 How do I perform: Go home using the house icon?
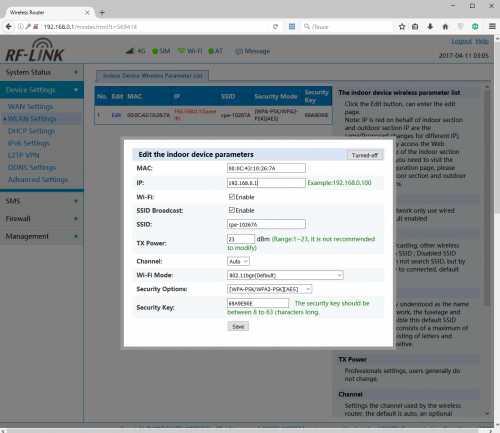click(445, 27)
